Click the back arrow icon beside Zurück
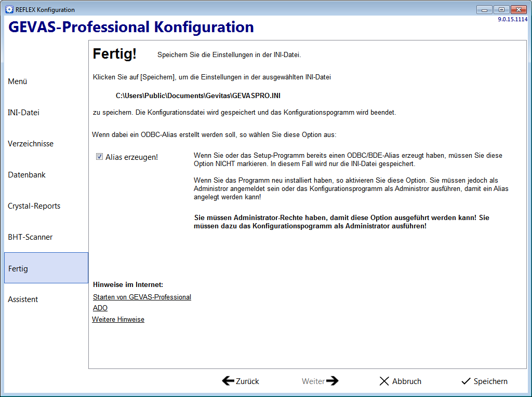This screenshot has height=397, width=532. point(228,381)
